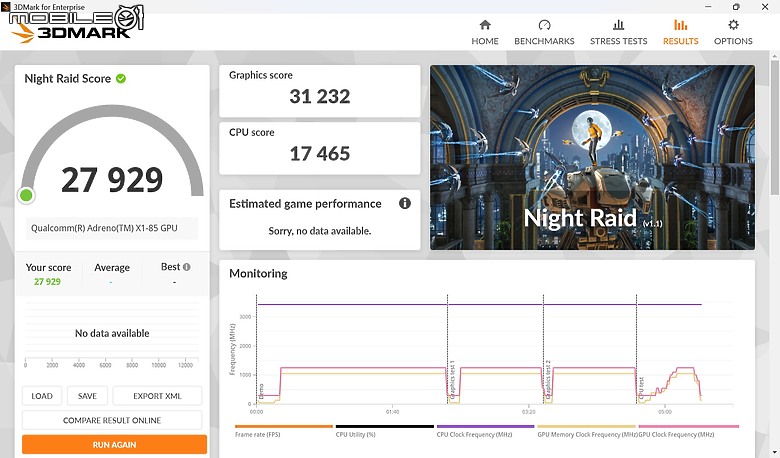Click green validation checkmark beside Night Raid Score
The height and width of the screenshot is (458, 780).
pos(121,79)
